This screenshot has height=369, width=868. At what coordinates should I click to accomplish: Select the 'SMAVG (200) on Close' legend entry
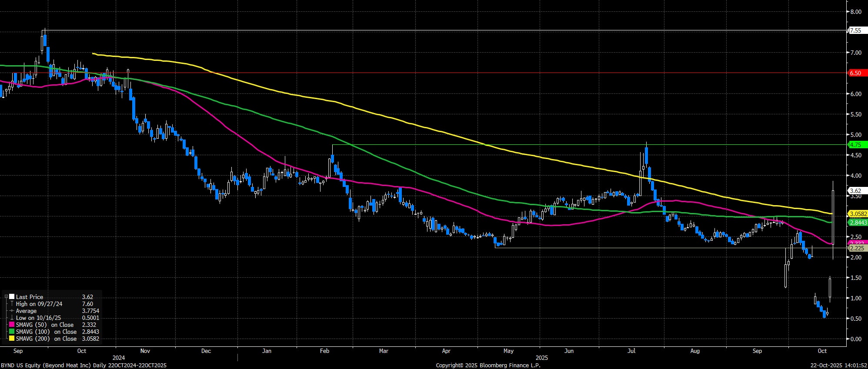point(46,339)
